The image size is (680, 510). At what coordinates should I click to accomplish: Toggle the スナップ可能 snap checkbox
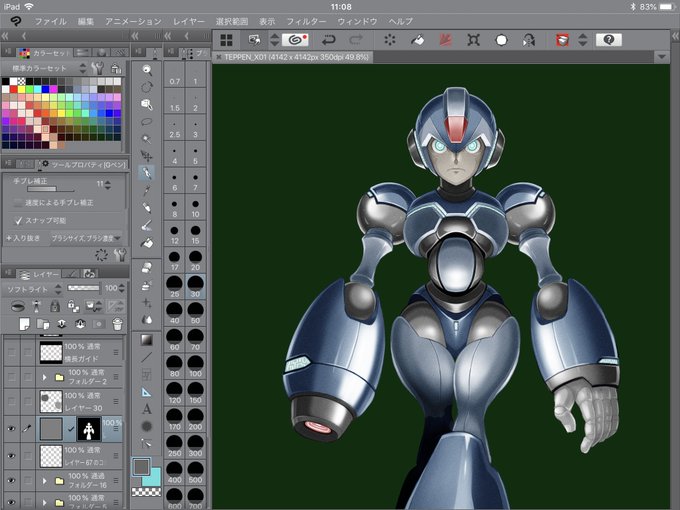coord(18,221)
